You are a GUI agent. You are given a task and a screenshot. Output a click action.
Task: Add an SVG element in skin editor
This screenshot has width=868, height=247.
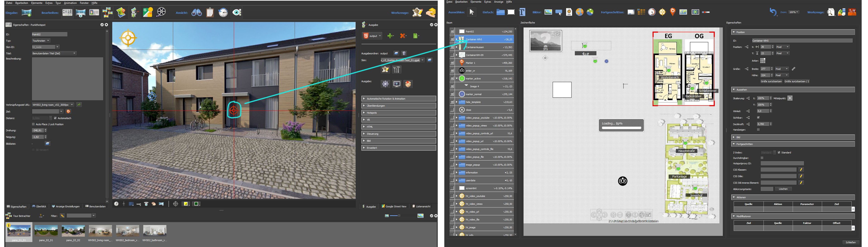pos(569,12)
